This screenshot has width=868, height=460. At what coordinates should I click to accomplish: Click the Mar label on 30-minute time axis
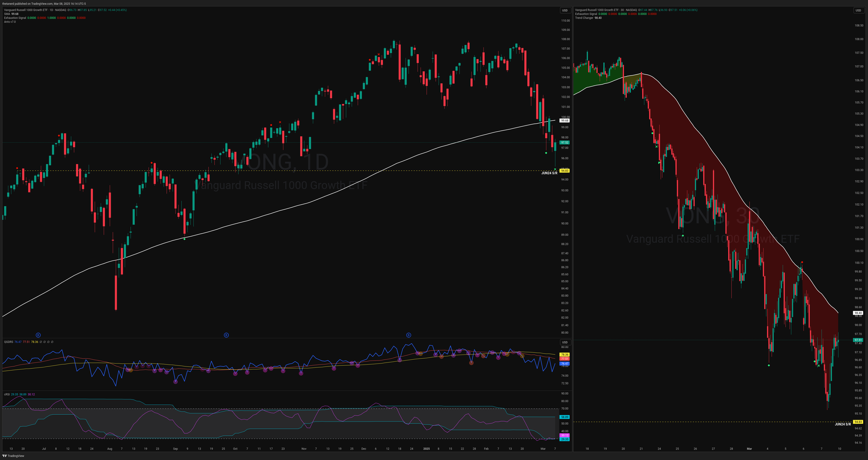pos(749,449)
